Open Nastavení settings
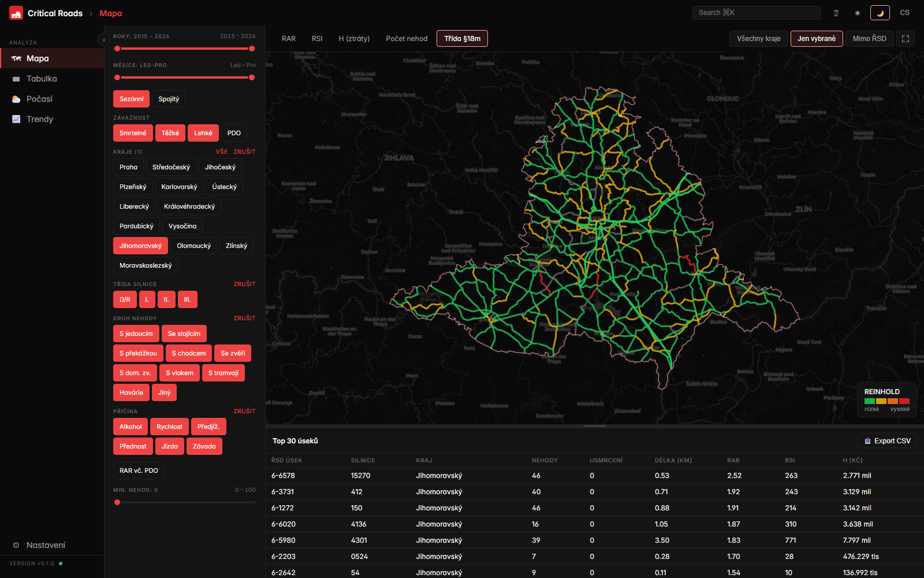The height and width of the screenshot is (578, 924). point(46,545)
